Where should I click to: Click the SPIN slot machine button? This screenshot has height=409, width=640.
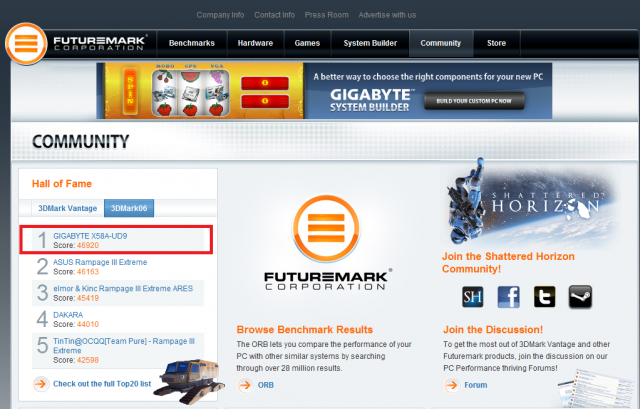point(130,91)
